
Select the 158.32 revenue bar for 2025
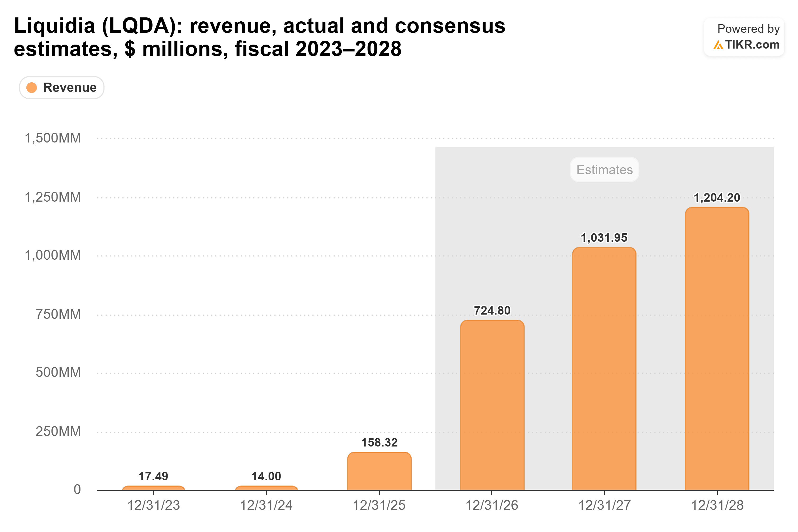click(379, 471)
